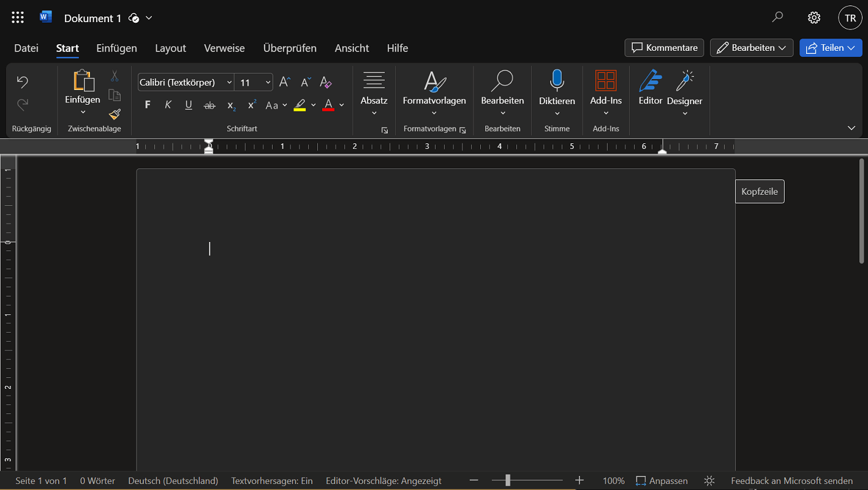
Task: Toggle strikethrough formatting ab
Action: (209, 105)
